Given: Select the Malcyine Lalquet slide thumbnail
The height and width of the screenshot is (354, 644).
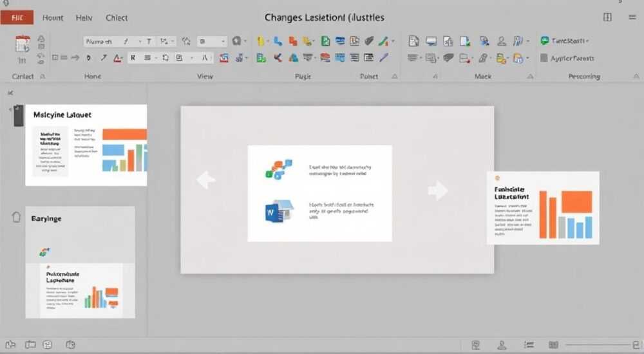Looking at the screenshot, I should pos(86,145).
